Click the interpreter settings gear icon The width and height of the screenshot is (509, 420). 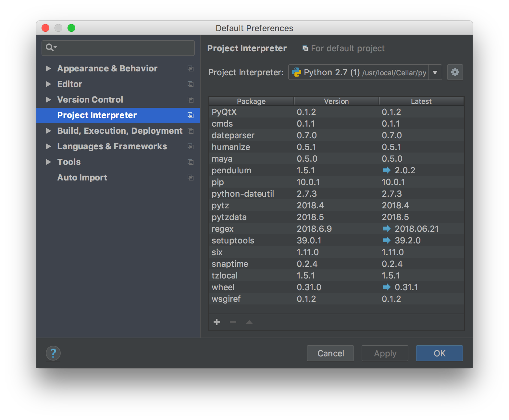[x=455, y=72]
